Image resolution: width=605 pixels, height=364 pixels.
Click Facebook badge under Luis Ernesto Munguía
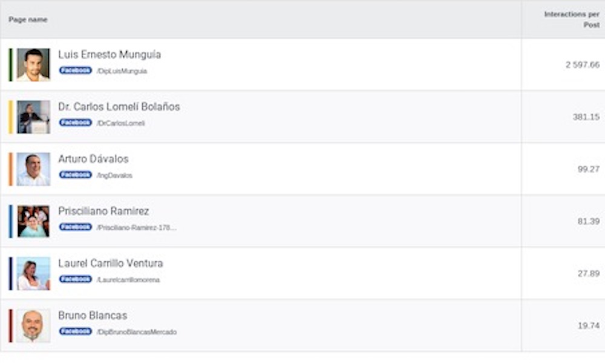click(75, 71)
